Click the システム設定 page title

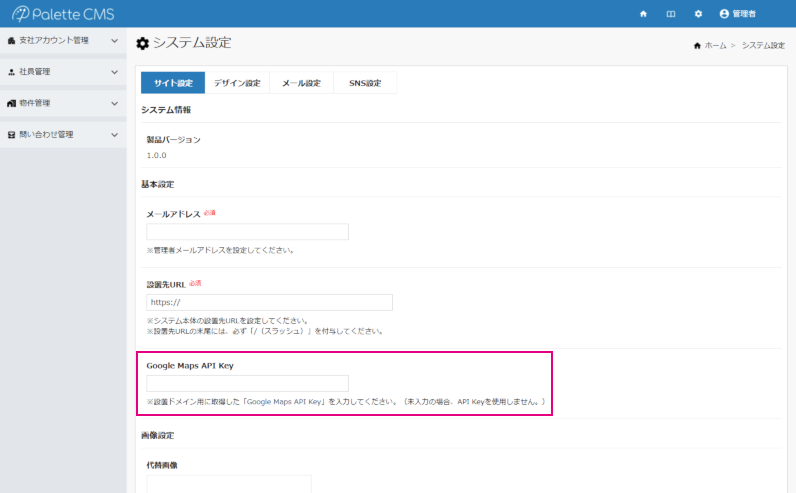point(192,43)
